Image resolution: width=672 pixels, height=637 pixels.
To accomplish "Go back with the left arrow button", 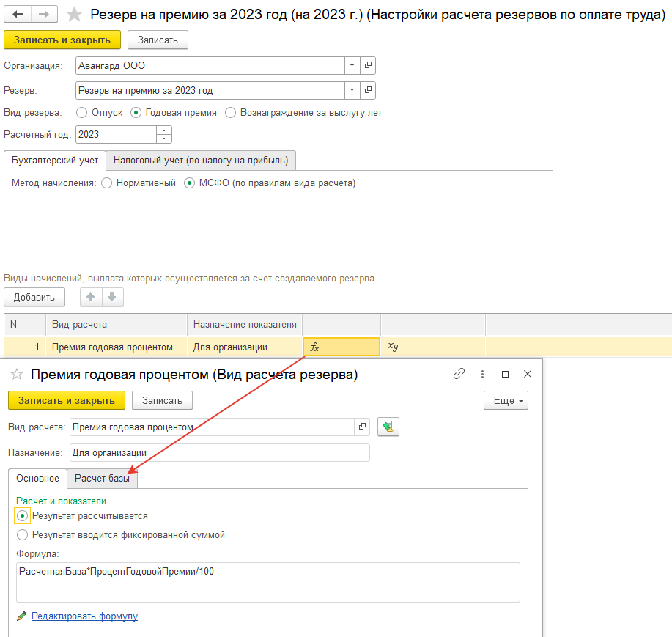I will [x=18, y=15].
